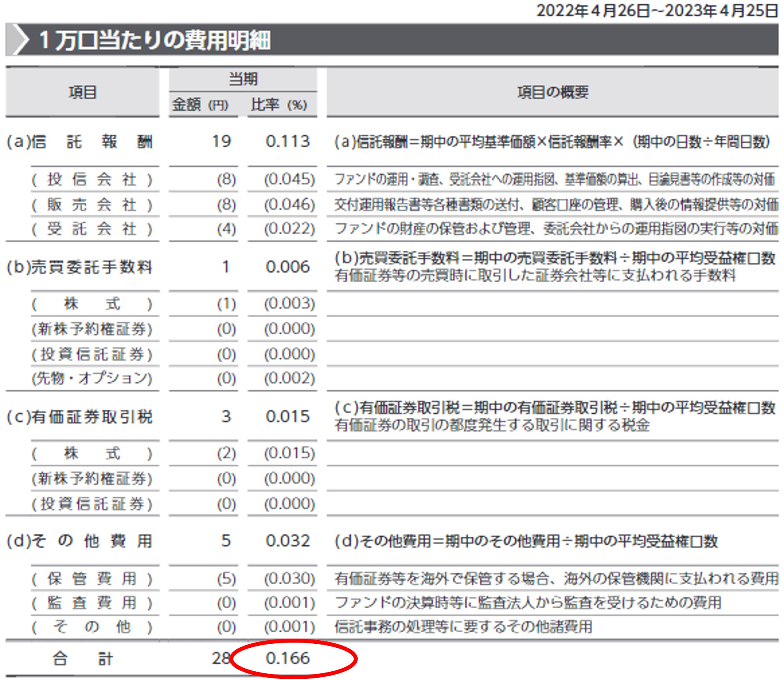Select the (保管費用) row label
The height and width of the screenshot is (680, 784).
click(x=92, y=579)
